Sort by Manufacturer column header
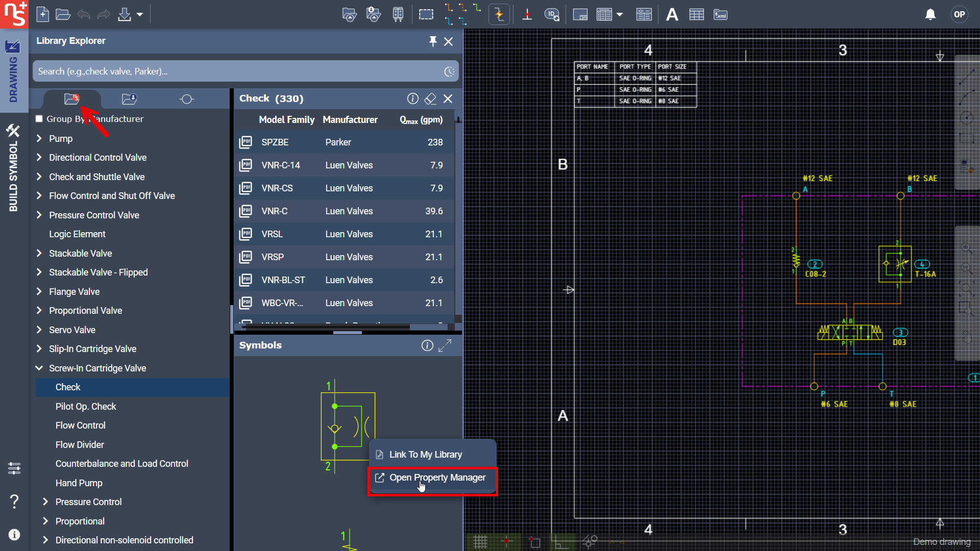Image resolution: width=980 pixels, height=551 pixels. click(350, 120)
